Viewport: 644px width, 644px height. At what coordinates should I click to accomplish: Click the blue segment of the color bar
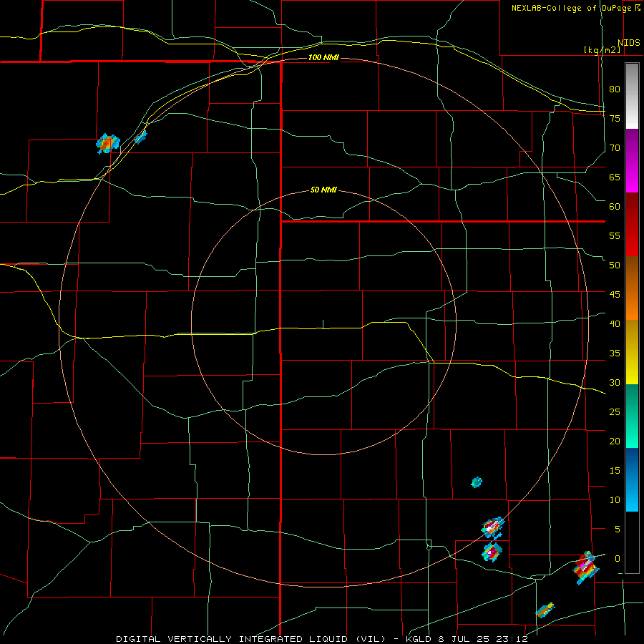pyautogui.click(x=632, y=479)
